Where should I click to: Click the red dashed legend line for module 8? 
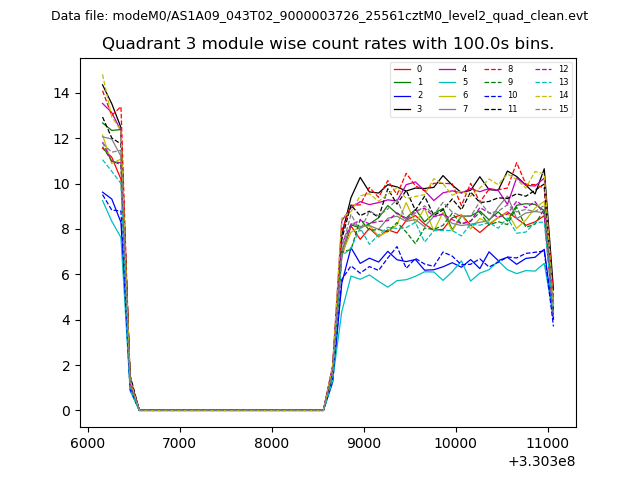pos(494,69)
